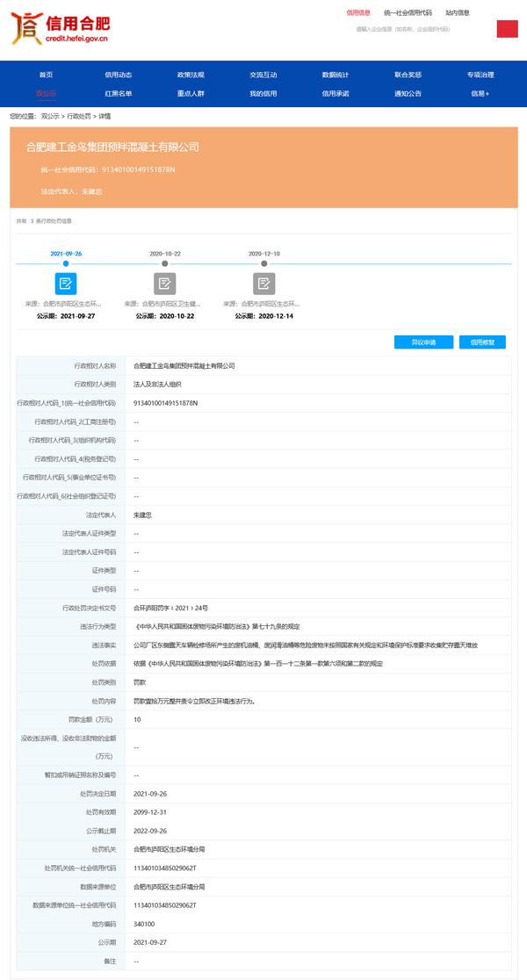The height and width of the screenshot is (980, 527).
Task: Select the blue 2021-09-26 penalty record icon
Action: (x=66, y=284)
